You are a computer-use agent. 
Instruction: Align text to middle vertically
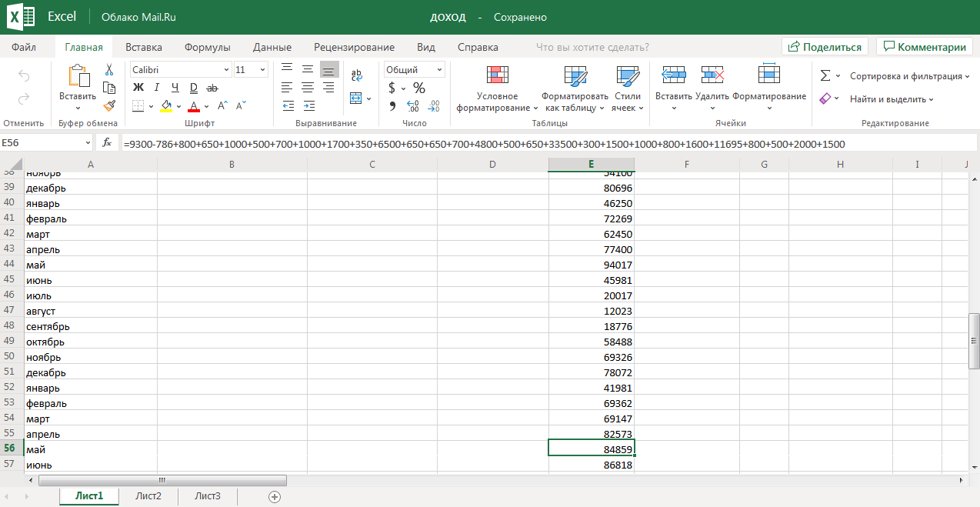(308, 69)
